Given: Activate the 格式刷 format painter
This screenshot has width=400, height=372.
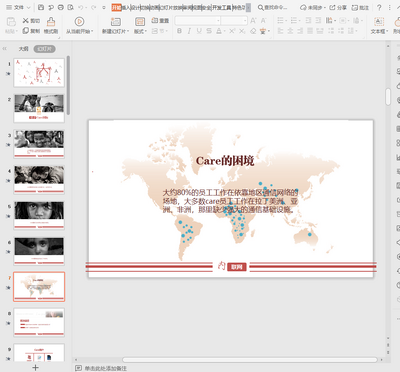Looking at the screenshot, I should click(51, 26).
